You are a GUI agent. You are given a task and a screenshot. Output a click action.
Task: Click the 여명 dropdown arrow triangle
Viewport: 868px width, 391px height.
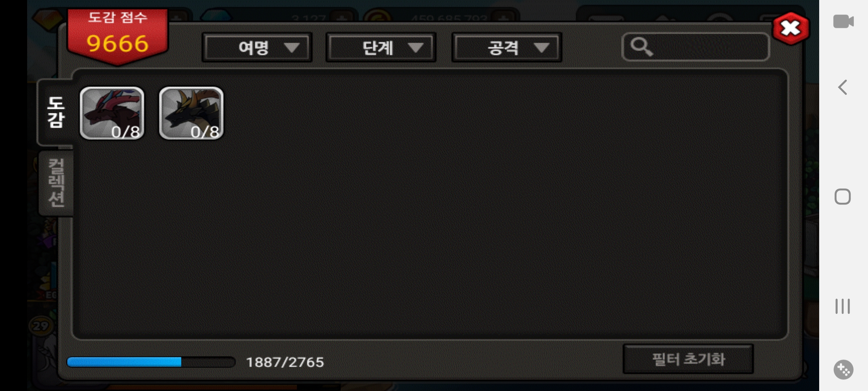(x=292, y=48)
